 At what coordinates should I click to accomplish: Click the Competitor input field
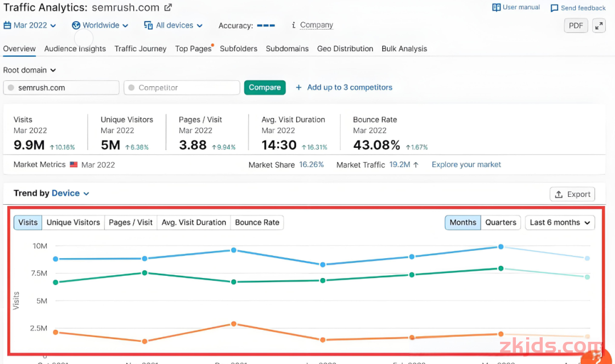(182, 88)
